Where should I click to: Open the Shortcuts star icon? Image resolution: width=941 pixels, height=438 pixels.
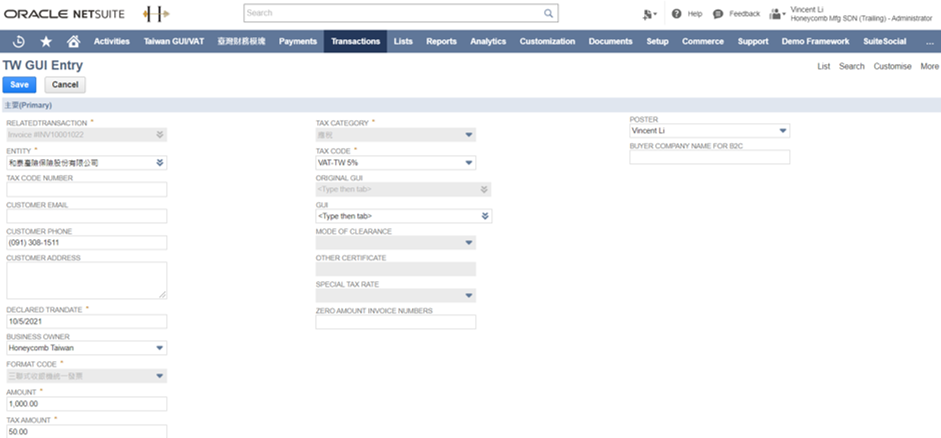coord(46,41)
